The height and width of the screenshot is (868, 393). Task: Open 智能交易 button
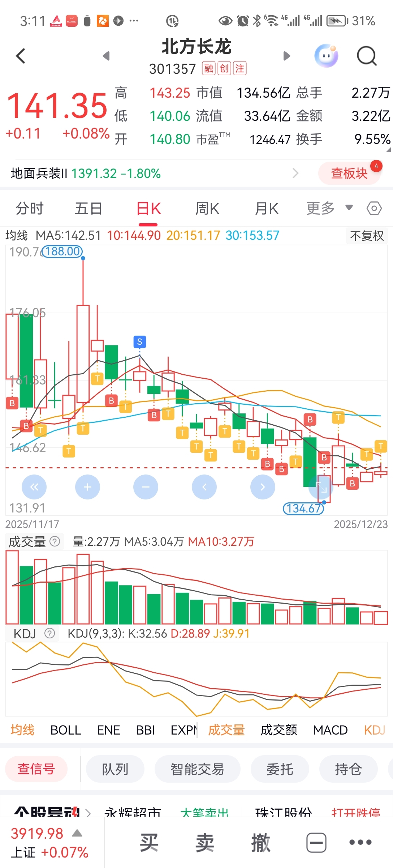click(x=197, y=769)
